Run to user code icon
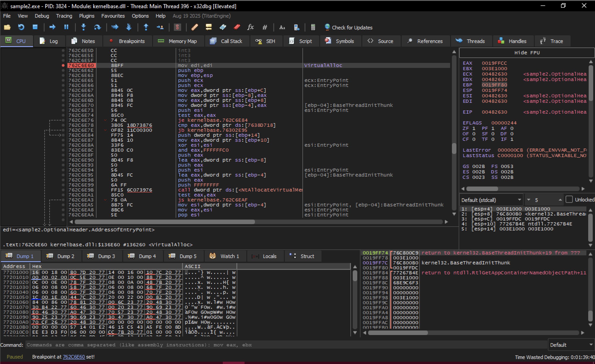 point(160,27)
